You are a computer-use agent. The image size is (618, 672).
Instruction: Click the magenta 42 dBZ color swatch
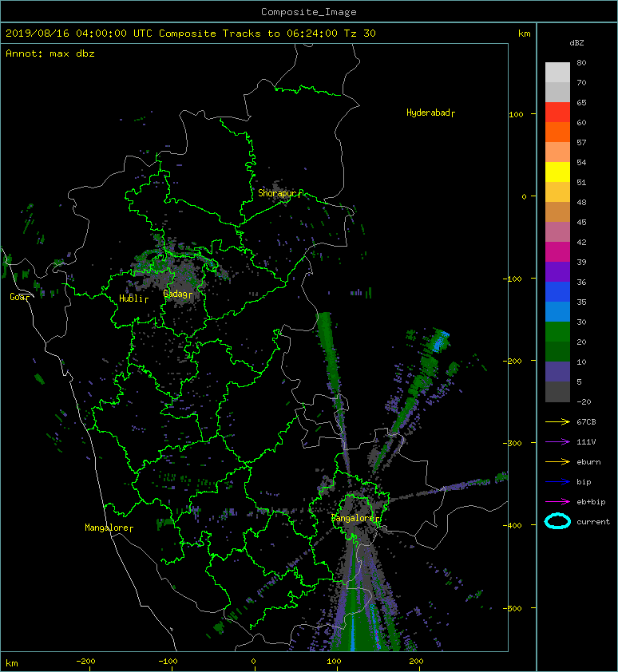tap(557, 252)
